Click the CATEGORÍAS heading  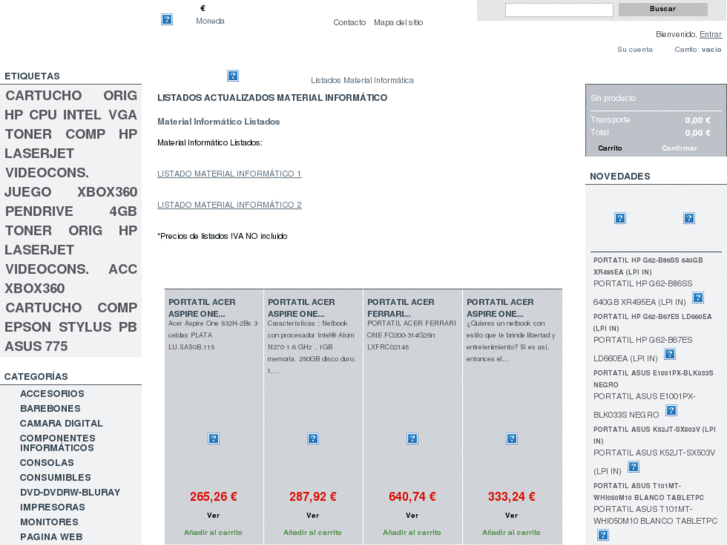pyautogui.click(x=36, y=377)
